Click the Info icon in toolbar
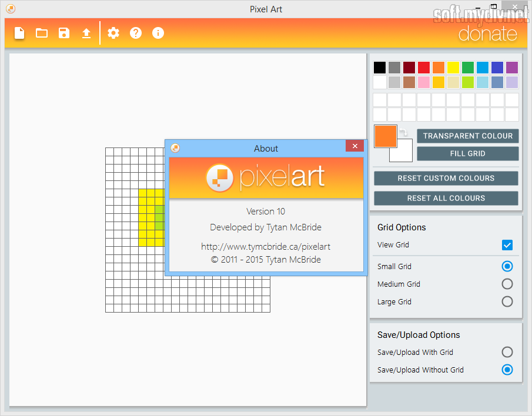532x416 pixels. pyautogui.click(x=158, y=33)
